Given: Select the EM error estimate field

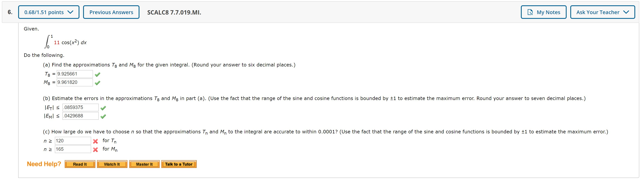Looking at the screenshot, I should click(80, 116).
